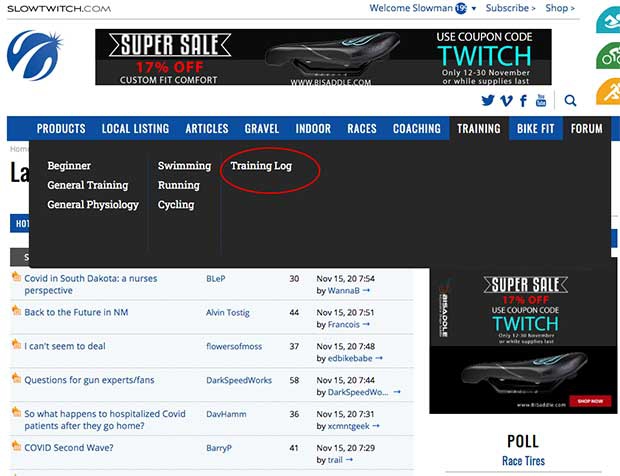Choose Swimming from the Training submenu
Image resolution: width=620 pixels, height=476 pixels.
tap(184, 166)
